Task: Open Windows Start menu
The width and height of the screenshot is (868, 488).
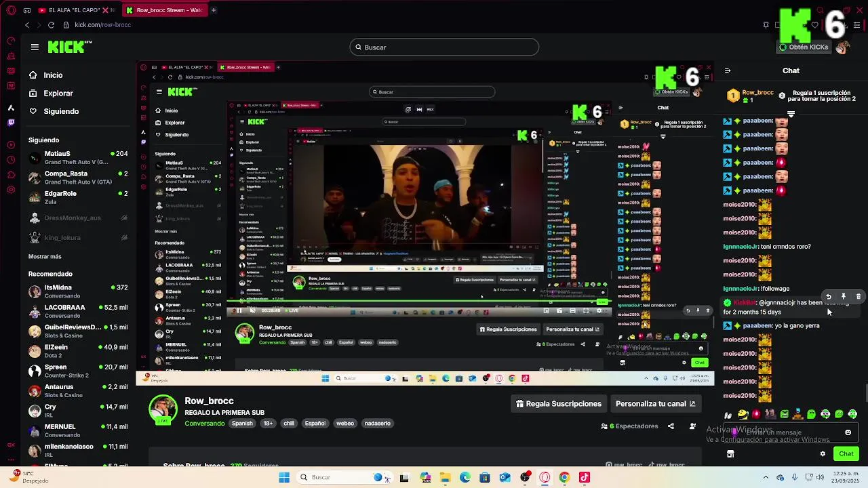Action: pos(284,477)
